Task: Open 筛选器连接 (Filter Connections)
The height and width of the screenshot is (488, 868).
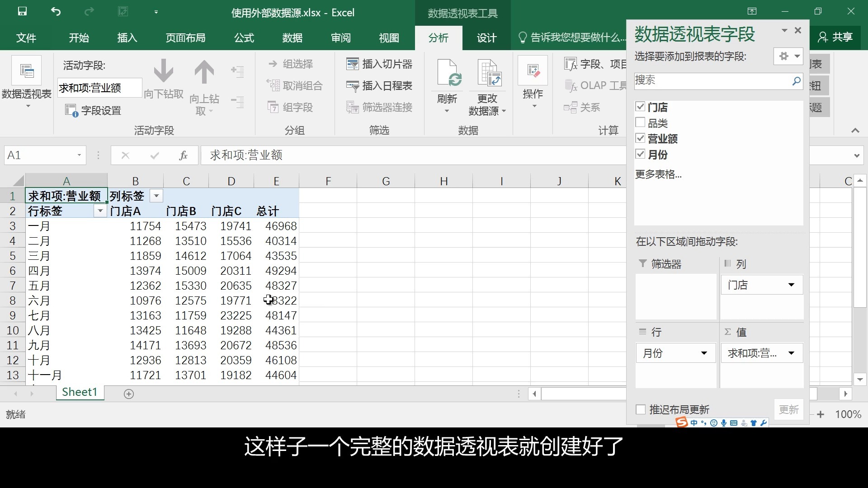Action: tap(380, 107)
